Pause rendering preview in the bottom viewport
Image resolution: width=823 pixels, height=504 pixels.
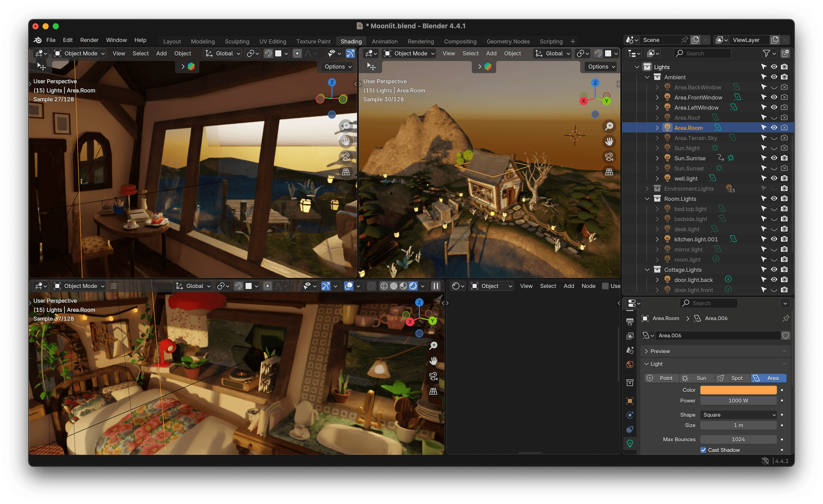click(x=436, y=286)
